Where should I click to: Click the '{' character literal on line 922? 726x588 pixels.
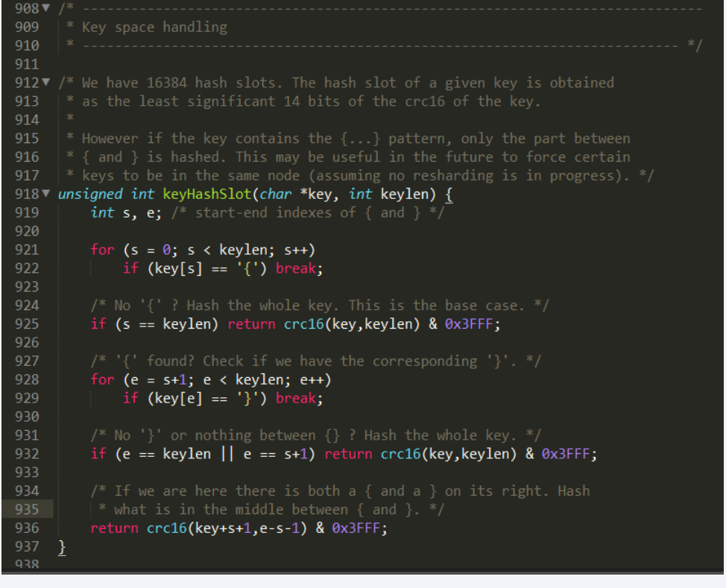[x=244, y=268]
